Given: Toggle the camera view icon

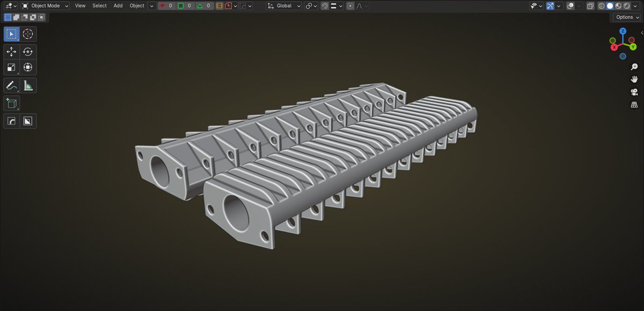Looking at the screenshot, I should tap(634, 92).
